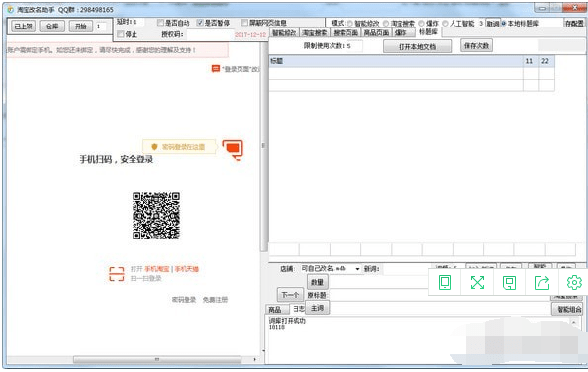Click the 2017-12-12 date text
588x372 pixels.
[x=250, y=35]
